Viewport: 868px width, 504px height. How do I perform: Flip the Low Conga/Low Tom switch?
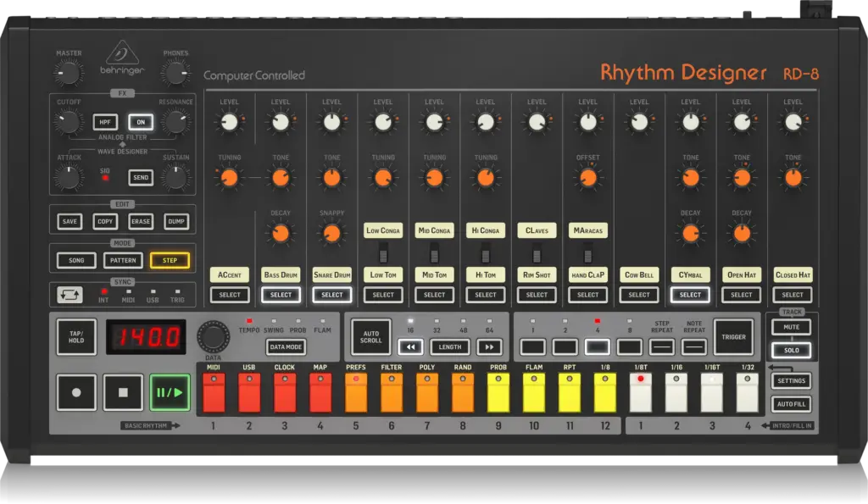[x=383, y=255]
